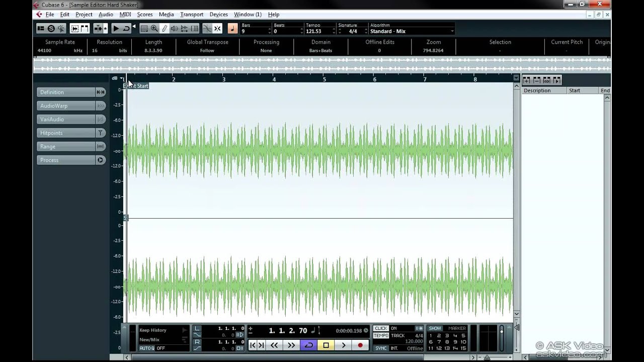644x362 pixels.
Task: Expand the AudioWarp inspector tab
Action: 66,106
